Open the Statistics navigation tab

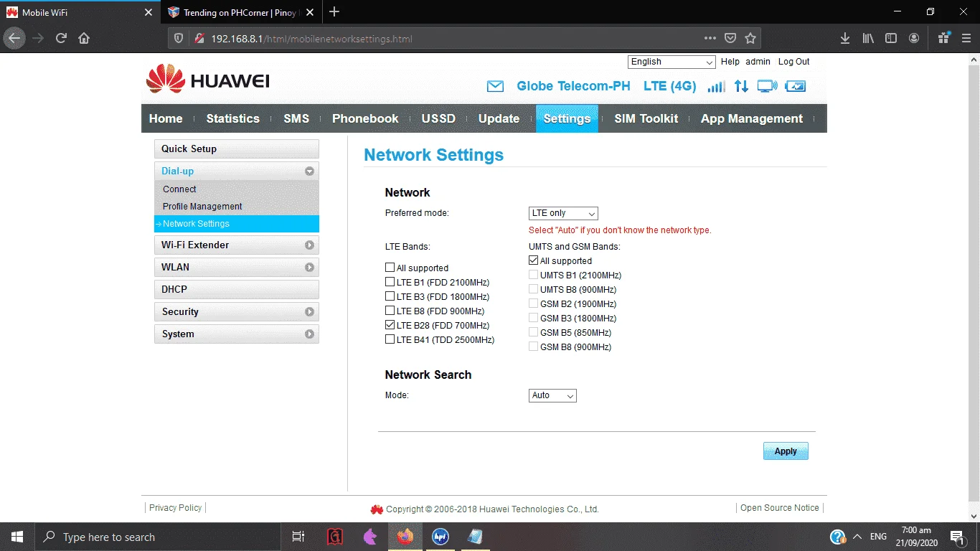coord(233,118)
